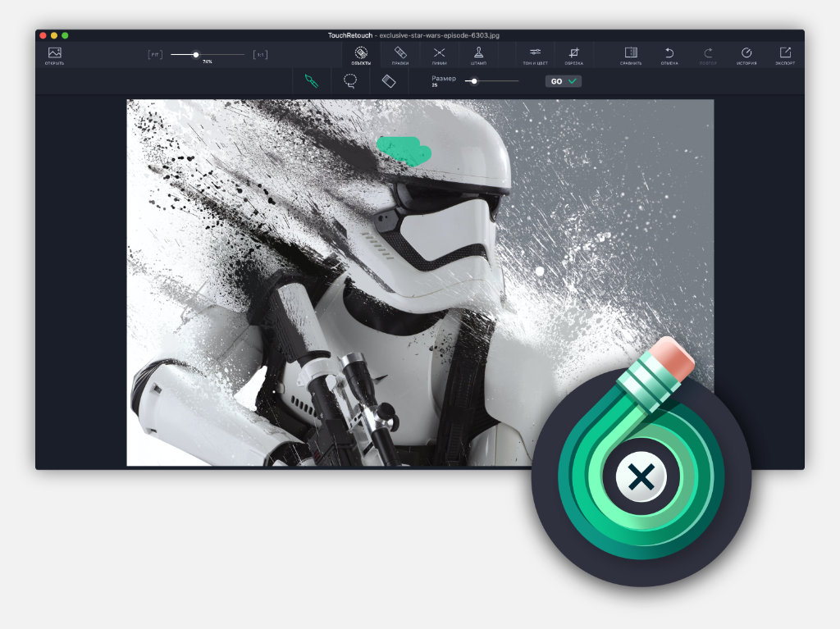The height and width of the screenshot is (629, 840).
Task: Select the Правки quick repair tool
Action: pos(400,56)
